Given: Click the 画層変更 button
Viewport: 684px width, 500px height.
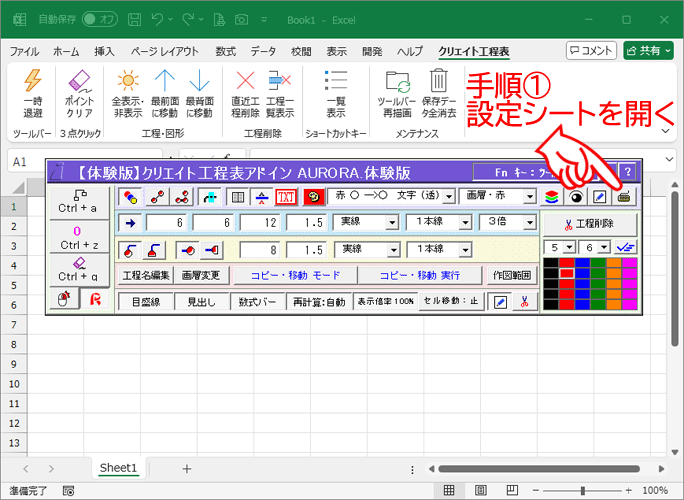Looking at the screenshot, I should (201, 275).
